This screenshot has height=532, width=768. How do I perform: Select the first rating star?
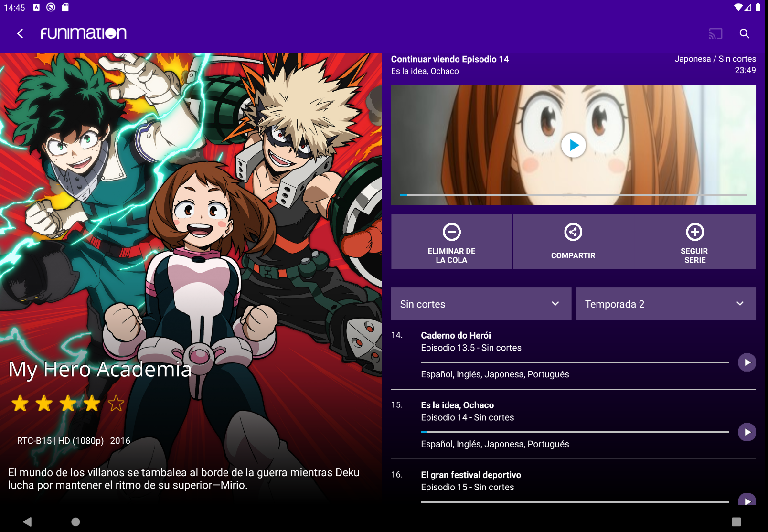[x=20, y=403]
